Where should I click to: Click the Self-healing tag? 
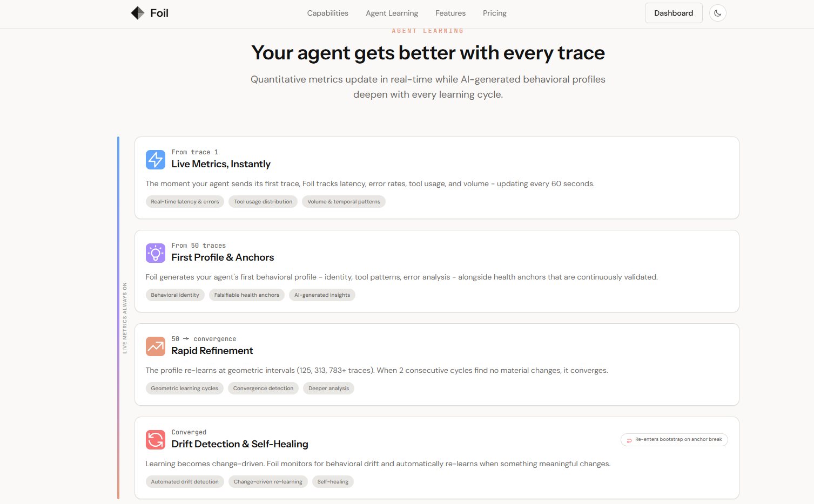coord(333,482)
